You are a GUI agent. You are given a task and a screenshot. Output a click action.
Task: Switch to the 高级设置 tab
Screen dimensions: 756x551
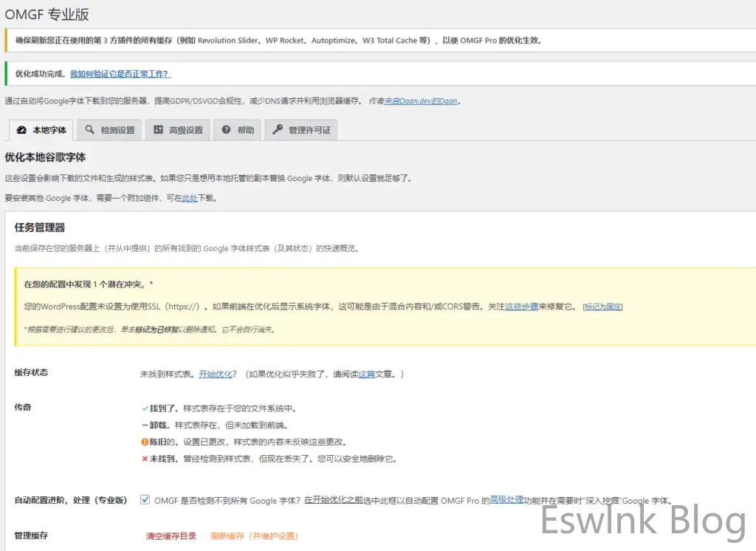(x=178, y=130)
